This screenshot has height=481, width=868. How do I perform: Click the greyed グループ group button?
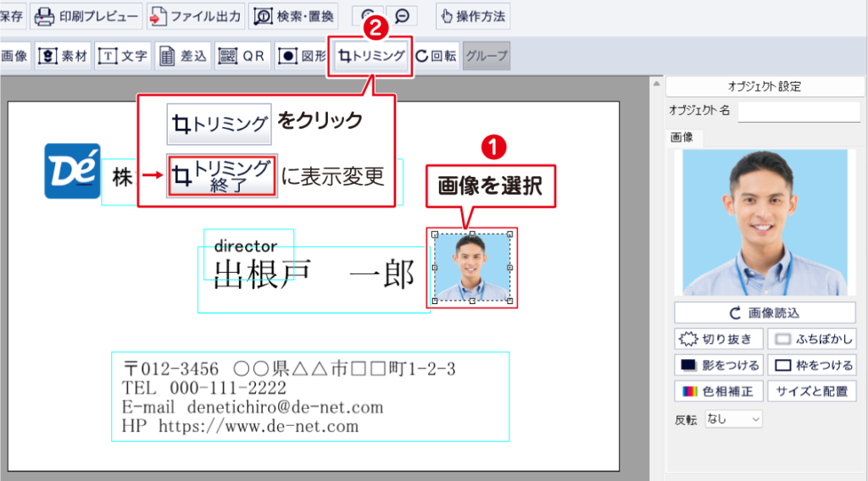pyautogui.click(x=486, y=56)
